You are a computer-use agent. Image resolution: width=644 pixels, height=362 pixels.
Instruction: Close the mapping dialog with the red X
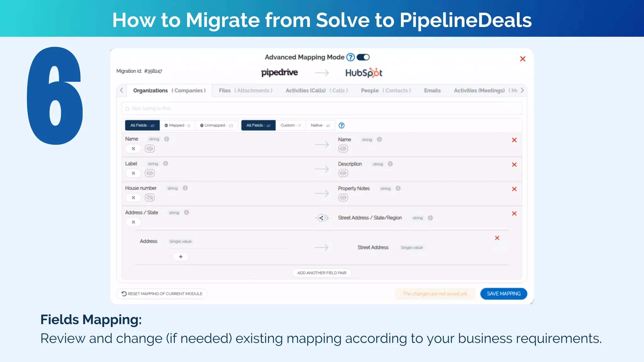pyautogui.click(x=523, y=59)
